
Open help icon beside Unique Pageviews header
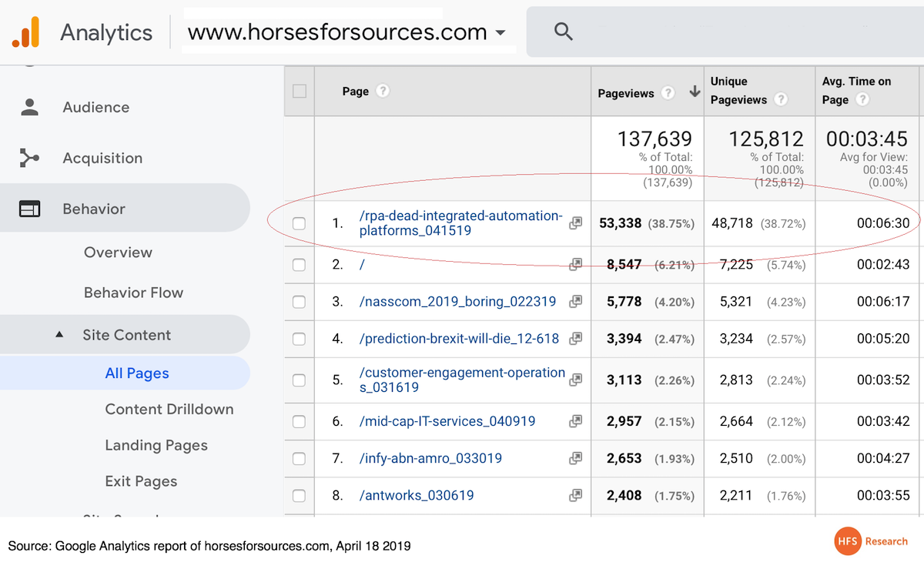(x=781, y=99)
